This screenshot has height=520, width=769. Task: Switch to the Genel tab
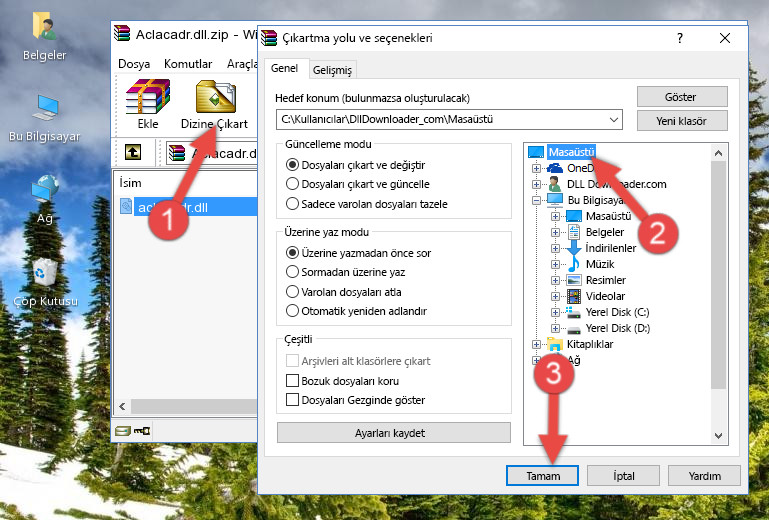284,68
